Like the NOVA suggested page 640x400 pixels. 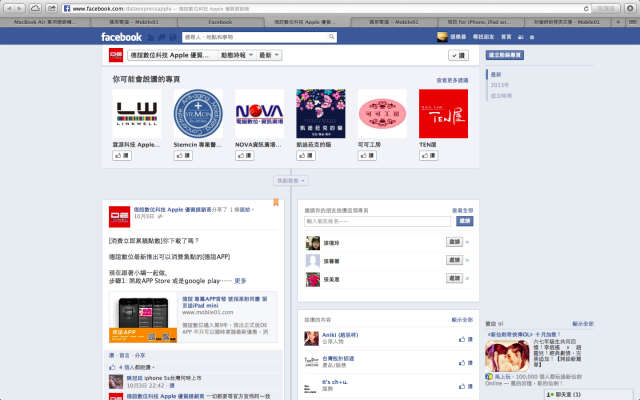pos(244,156)
